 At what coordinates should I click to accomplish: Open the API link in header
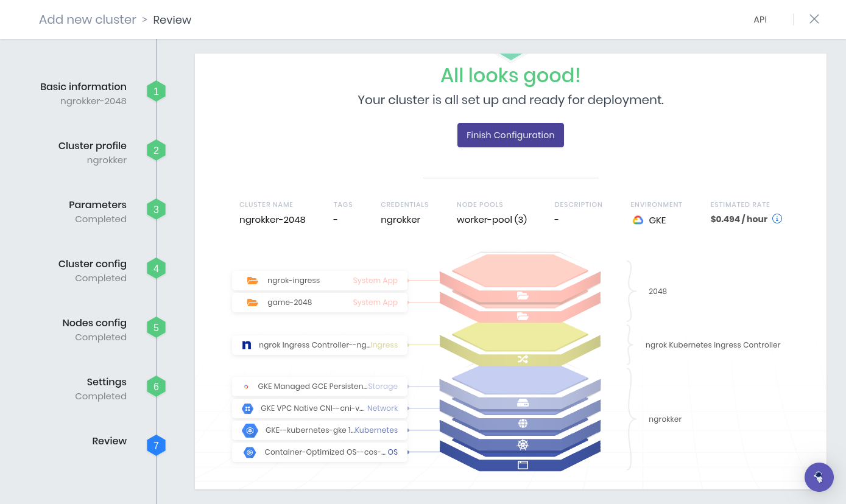click(760, 19)
